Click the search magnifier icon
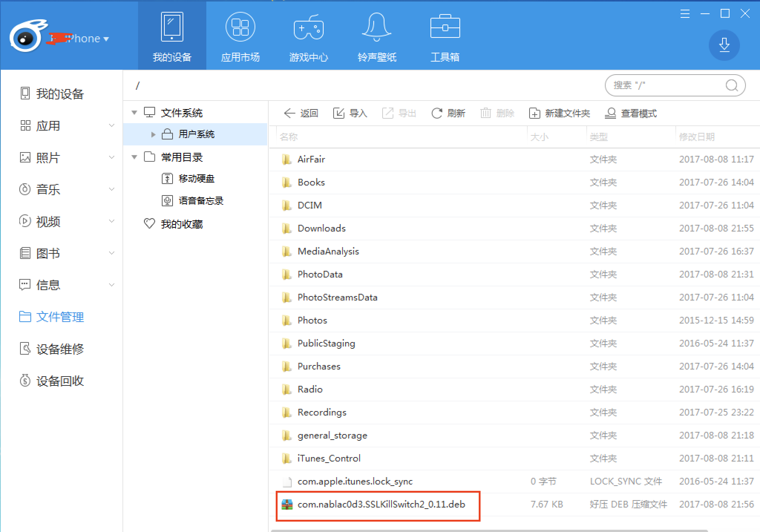This screenshot has width=760, height=532. pos(731,86)
